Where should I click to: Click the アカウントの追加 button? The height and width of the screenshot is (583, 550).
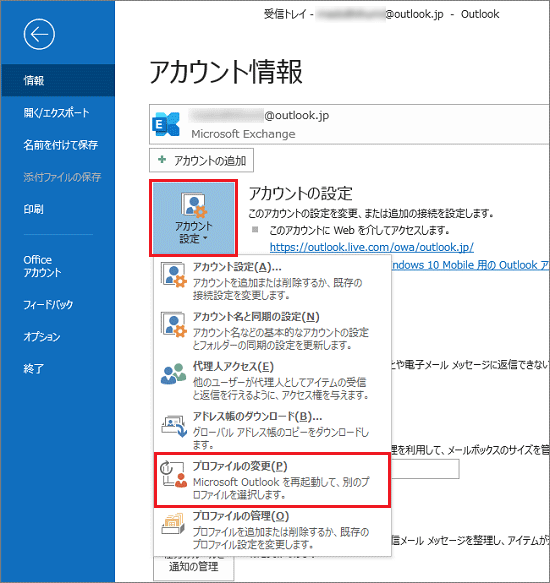point(201,160)
